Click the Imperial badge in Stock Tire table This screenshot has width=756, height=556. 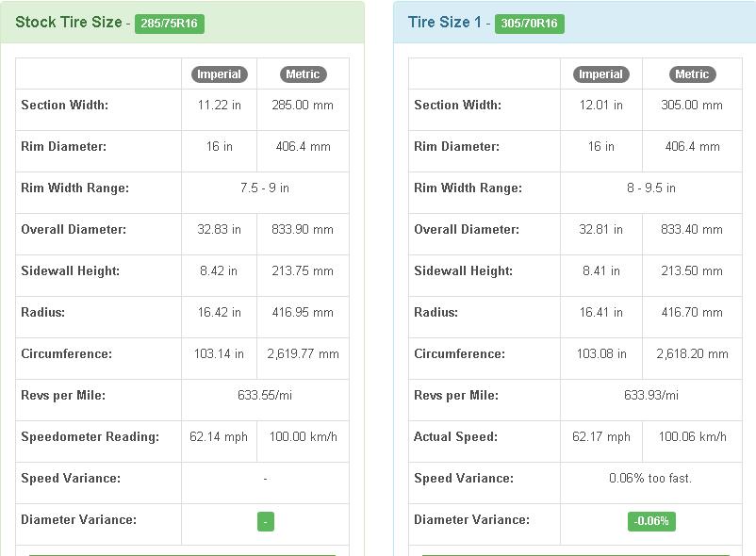[220, 74]
